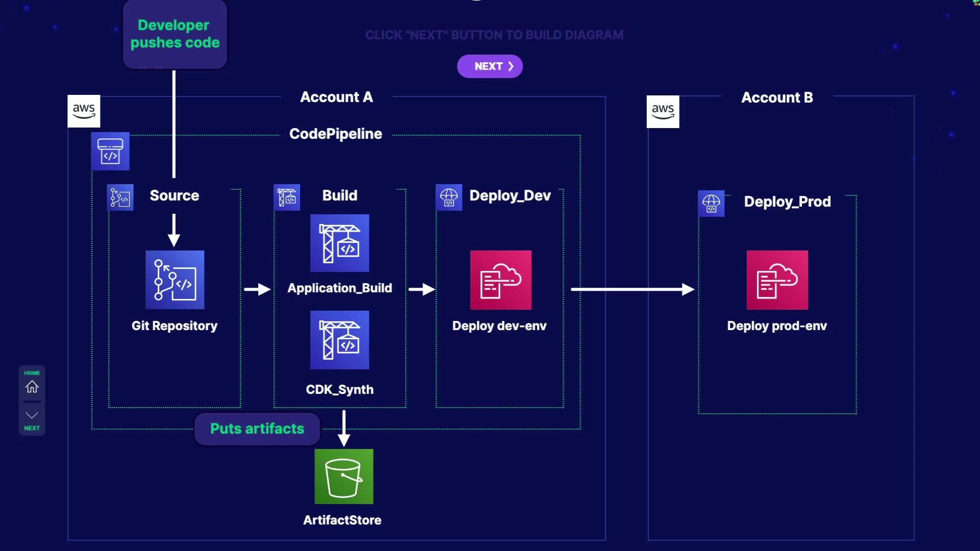Click the HOME house icon
980x551 pixels.
pyautogui.click(x=32, y=387)
